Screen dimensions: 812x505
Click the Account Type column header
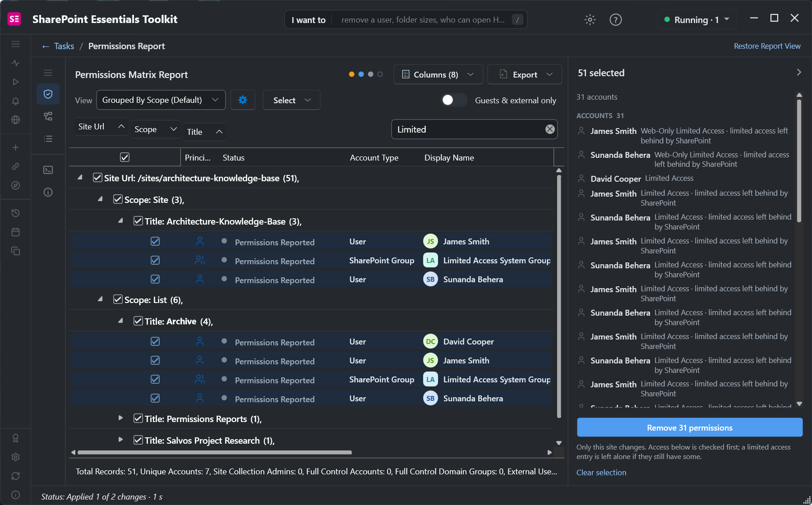[374, 158]
